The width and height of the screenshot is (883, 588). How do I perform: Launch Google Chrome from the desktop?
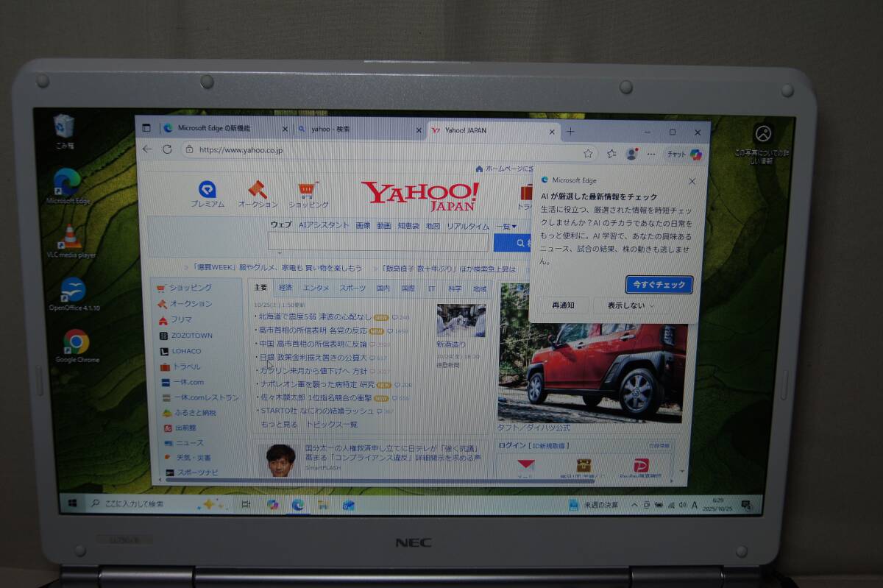click(77, 346)
